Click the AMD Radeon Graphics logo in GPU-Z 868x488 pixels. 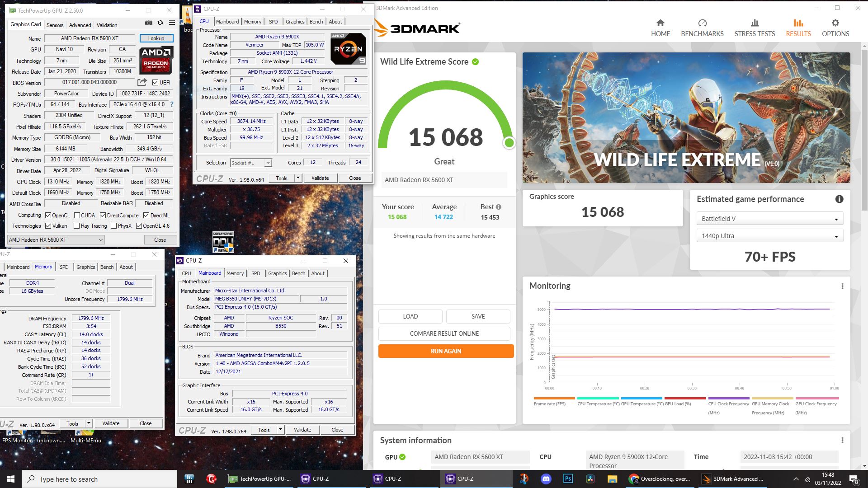pos(156,60)
